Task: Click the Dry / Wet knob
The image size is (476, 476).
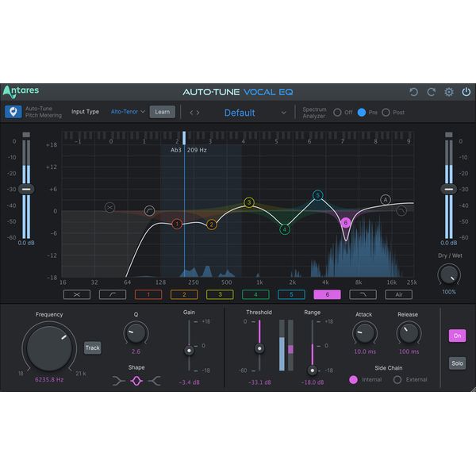Action: click(x=449, y=275)
